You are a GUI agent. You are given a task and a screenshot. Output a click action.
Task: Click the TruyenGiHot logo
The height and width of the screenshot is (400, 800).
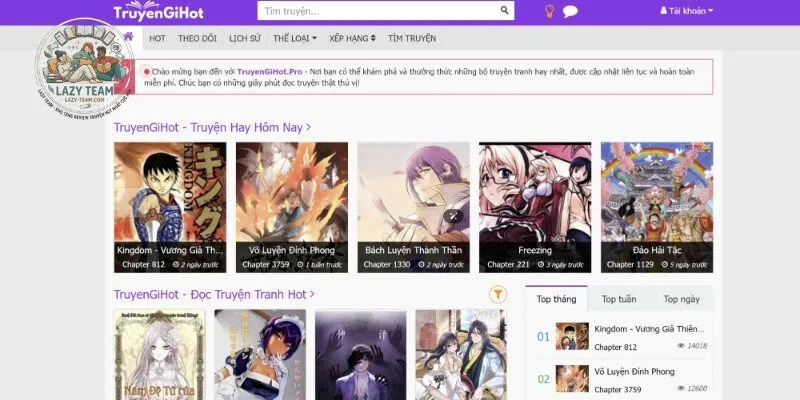click(x=158, y=10)
